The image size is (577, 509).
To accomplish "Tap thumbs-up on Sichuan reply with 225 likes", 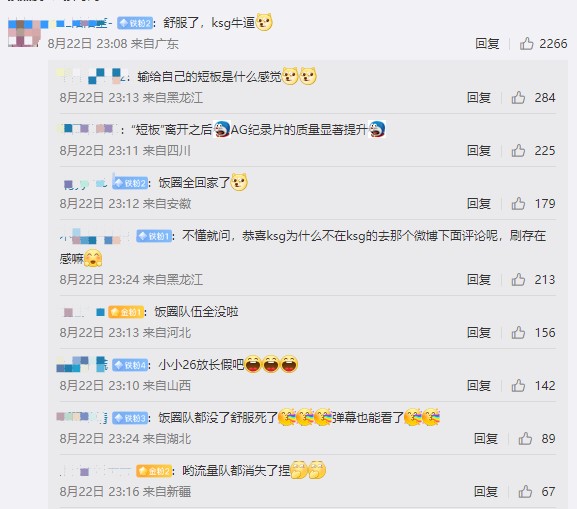I will coord(518,151).
